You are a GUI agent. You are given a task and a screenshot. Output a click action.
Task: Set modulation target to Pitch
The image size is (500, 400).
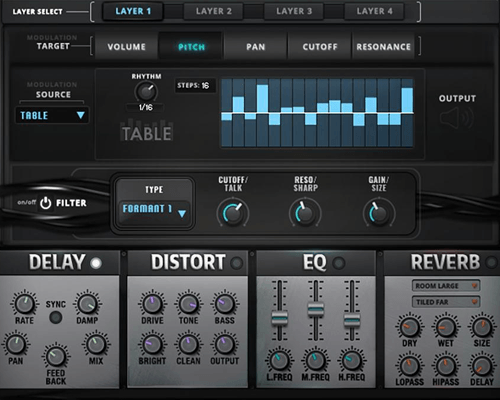coord(191,47)
